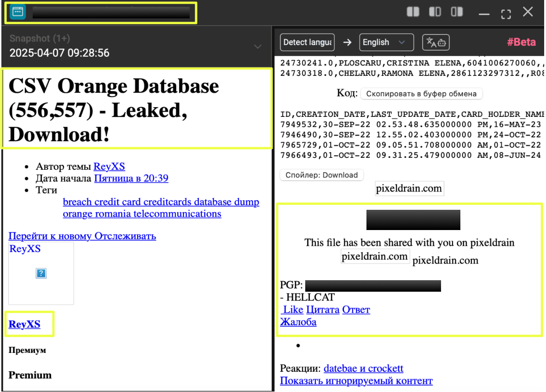546x392 pixels.
Task: Click the broken avatar image of ReyXS
Action: click(41, 274)
